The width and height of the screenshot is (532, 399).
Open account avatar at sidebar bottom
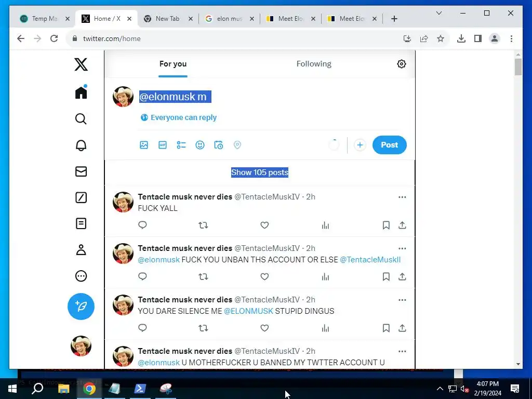click(81, 346)
